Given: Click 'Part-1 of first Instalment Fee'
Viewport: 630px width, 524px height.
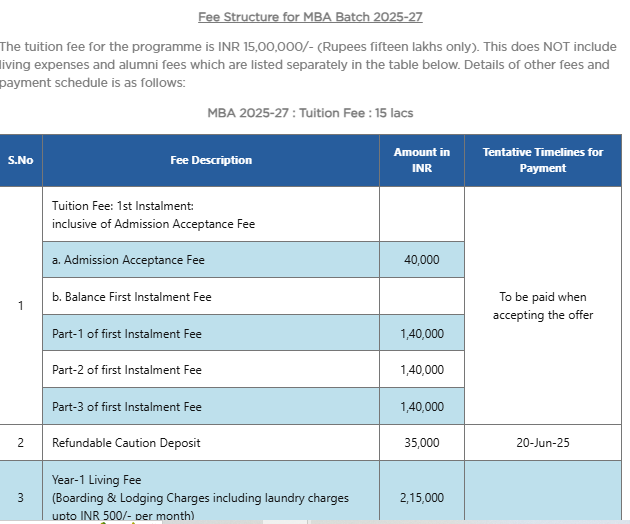Looking at the screenshot, I should [x=127, y=334].
